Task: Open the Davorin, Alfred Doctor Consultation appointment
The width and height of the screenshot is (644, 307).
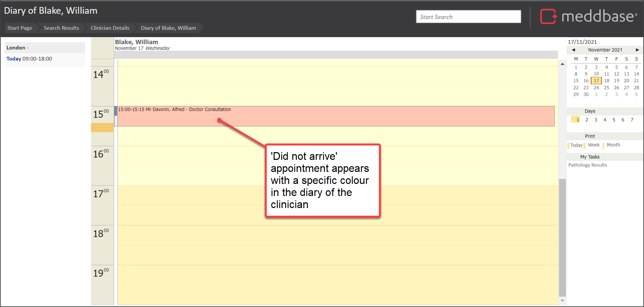Action: click(335, 116)
